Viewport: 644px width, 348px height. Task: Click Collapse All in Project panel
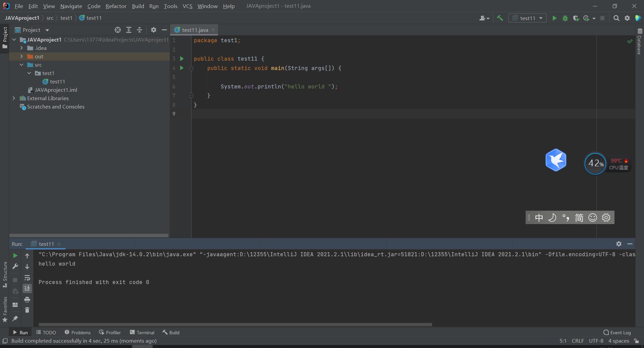click(x=140, y=30)
